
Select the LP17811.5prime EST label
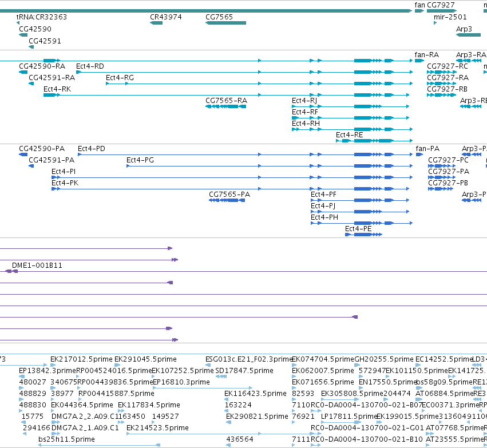349,417
